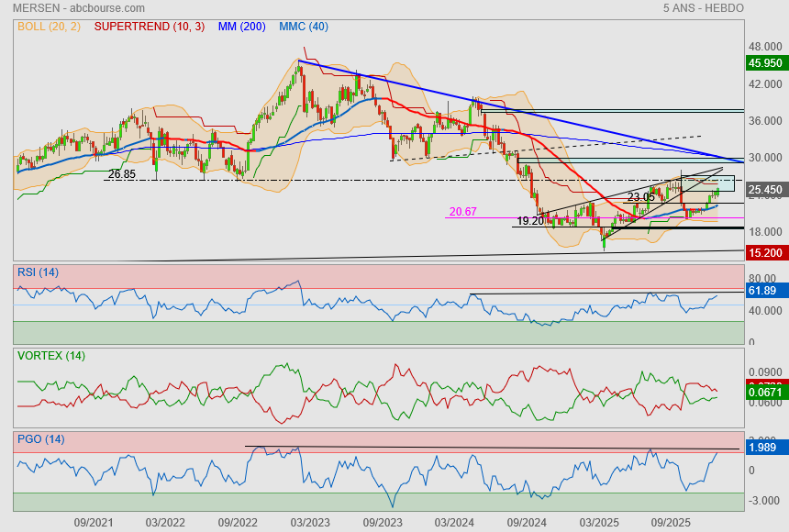789x532 pixels.
Task: Click the blue 61.89 RSI value tag
Action: pyautogui.click(x=762, y=291)
